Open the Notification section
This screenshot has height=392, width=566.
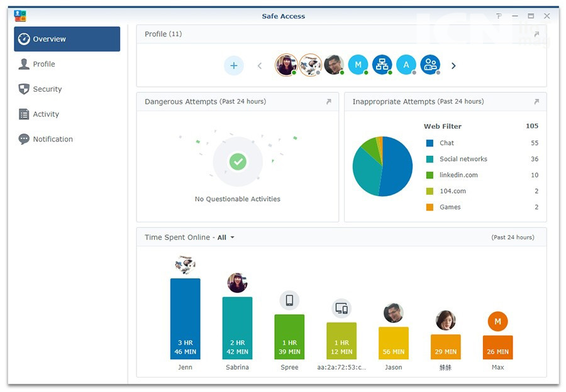tap(53, 139)
